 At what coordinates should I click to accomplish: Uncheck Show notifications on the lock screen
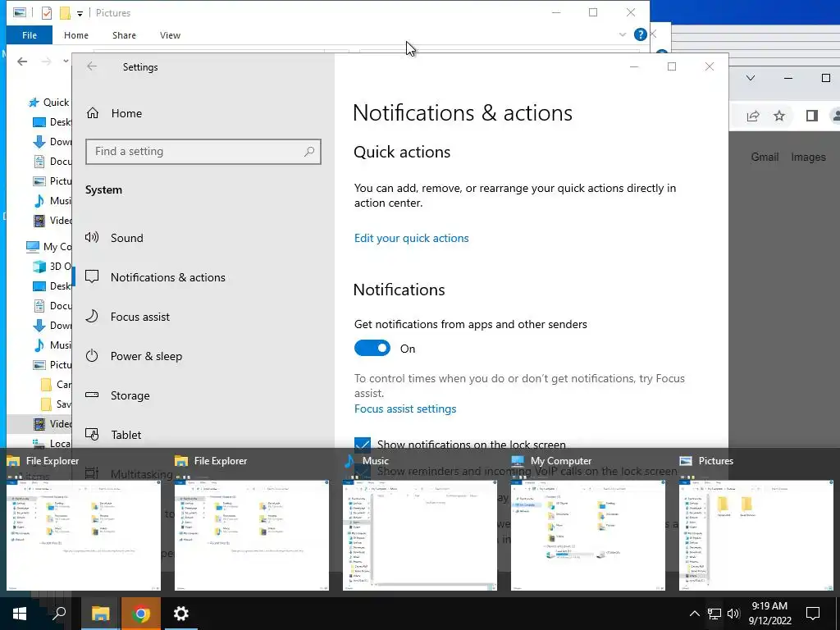tap(363, 445)
